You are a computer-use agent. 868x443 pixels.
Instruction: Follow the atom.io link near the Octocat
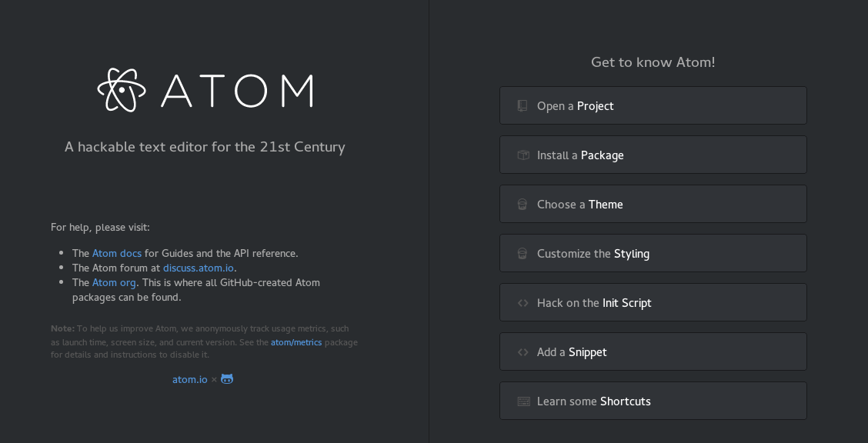(x=189, y=379)
